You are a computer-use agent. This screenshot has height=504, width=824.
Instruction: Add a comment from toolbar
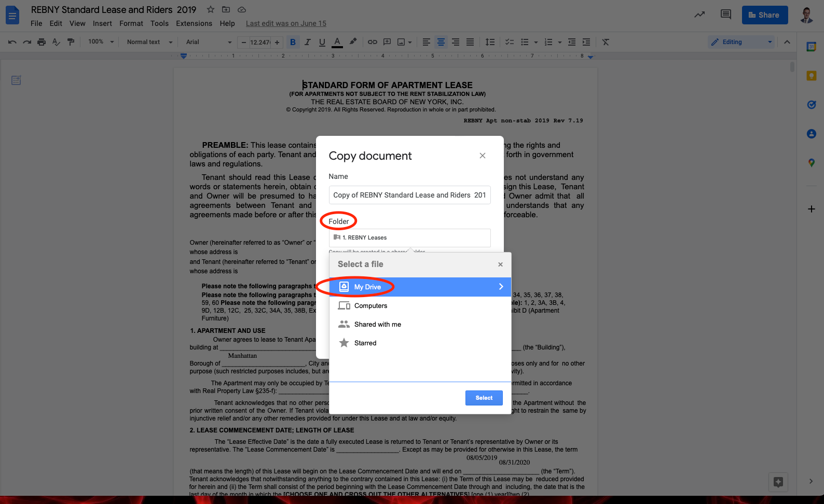point(387,42)
